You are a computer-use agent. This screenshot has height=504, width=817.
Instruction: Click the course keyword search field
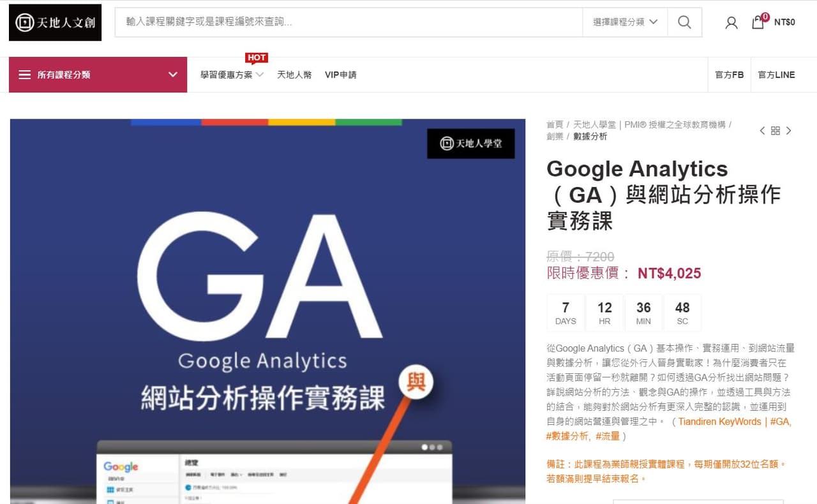(x=349, y=22)
